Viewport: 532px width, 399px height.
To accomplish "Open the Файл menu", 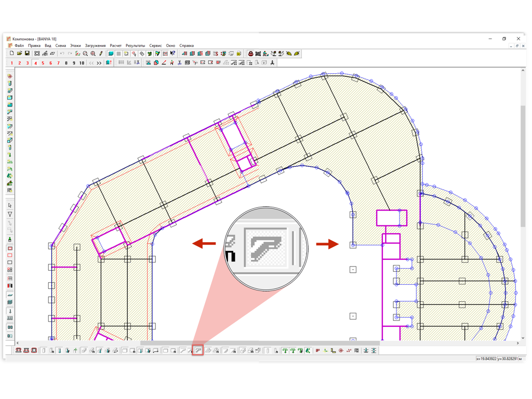I will pyautogui.click(x=19, y=46).
